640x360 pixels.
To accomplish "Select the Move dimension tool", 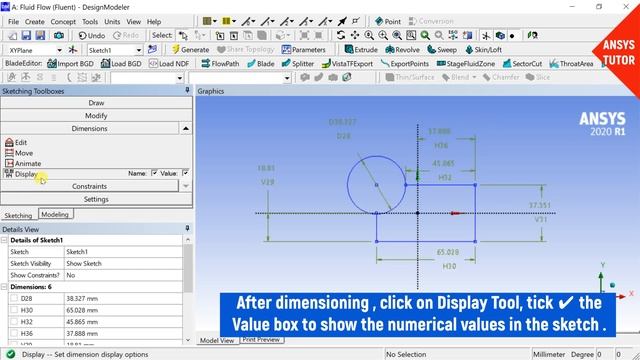I will pyautogui.click(x=19, y=153).
